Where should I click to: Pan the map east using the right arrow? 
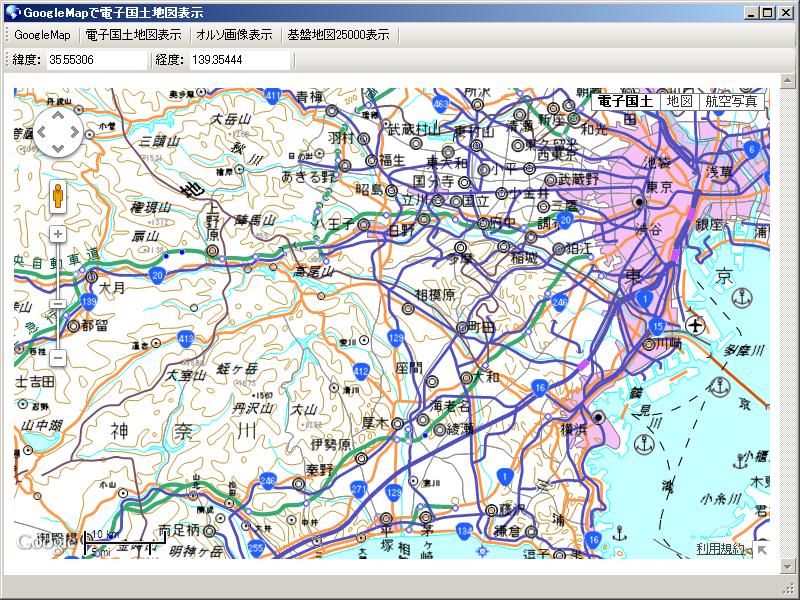[x=75, y=131]
